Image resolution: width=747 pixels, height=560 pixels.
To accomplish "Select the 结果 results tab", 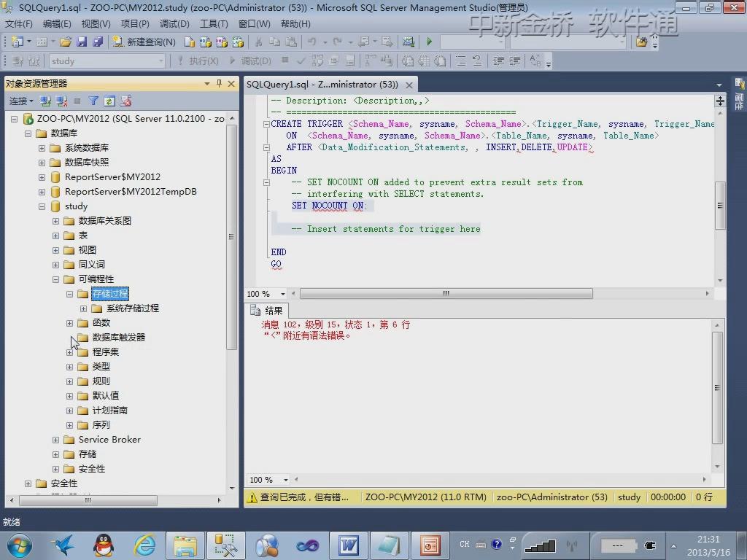I will point(268,311).
